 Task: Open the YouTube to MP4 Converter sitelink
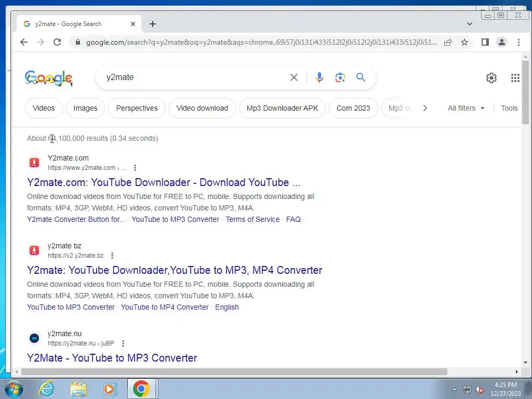click(x=165, y=308)
